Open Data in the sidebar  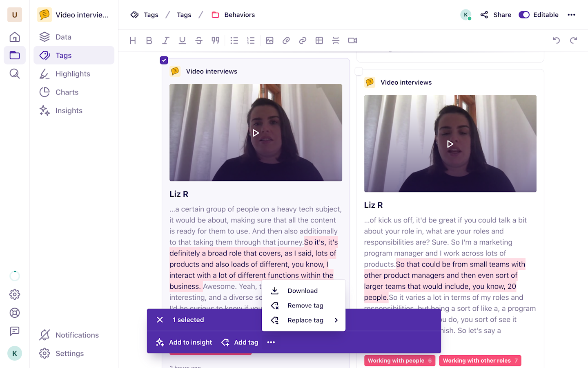tap(74, 37)
